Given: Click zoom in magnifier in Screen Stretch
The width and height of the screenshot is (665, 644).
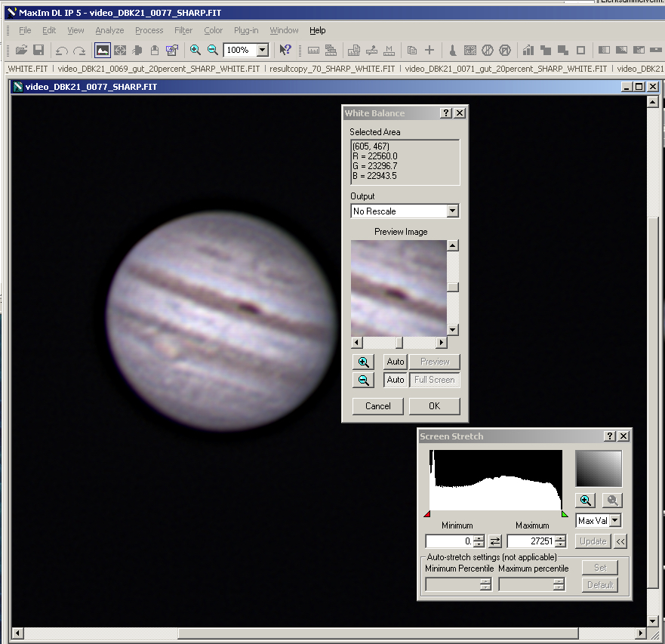Looking at the screenshot, I should [x=585, y=501].
